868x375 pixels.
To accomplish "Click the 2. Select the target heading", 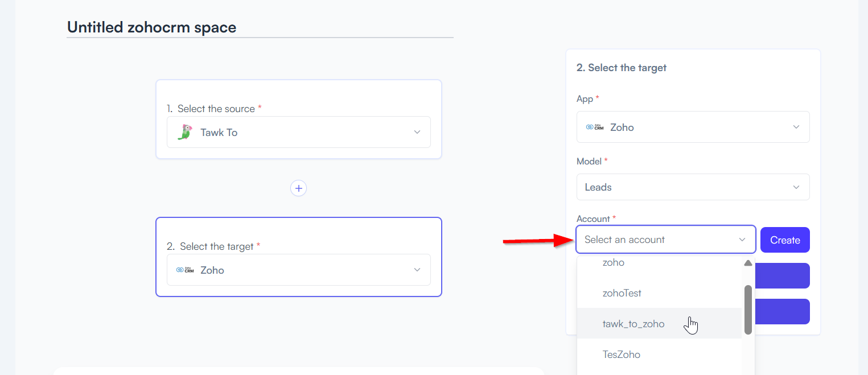I will [622, 68].
